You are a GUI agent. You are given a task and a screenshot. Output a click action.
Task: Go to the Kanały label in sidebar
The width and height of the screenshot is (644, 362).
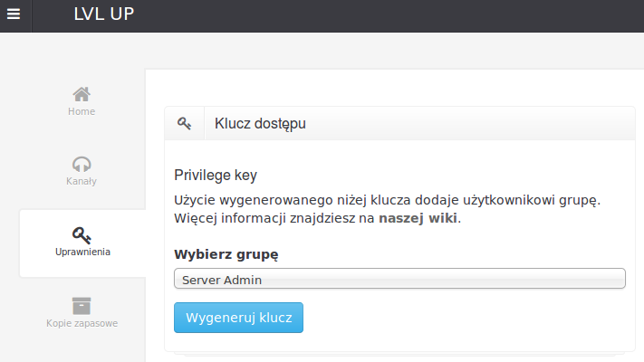point(82,181)
